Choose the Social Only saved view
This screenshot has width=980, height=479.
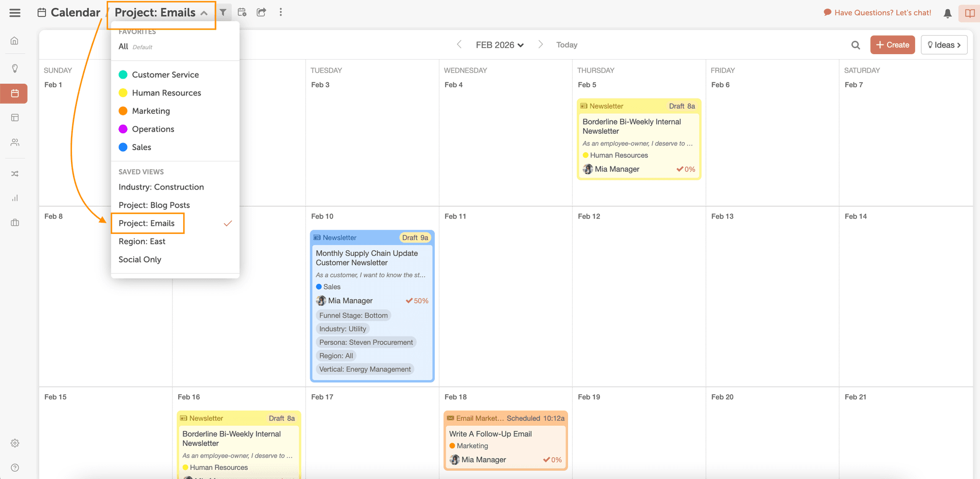coord(139,259)
